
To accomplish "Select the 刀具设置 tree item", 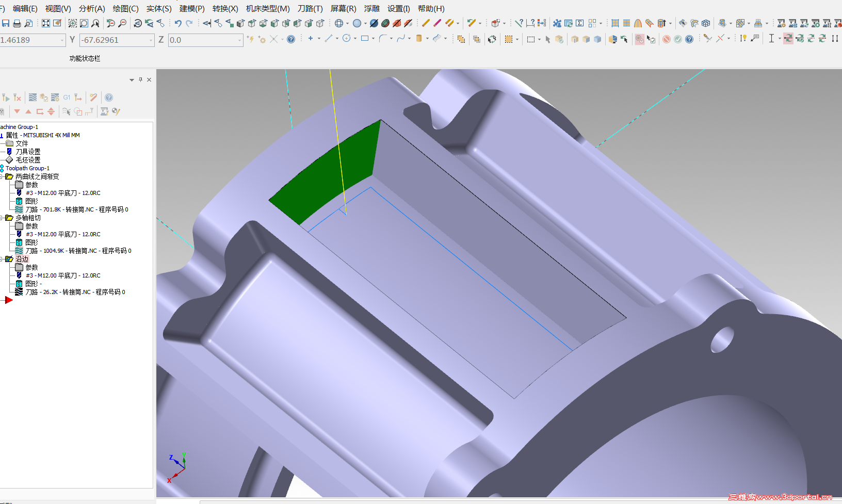I will click(x=28, y=152).
